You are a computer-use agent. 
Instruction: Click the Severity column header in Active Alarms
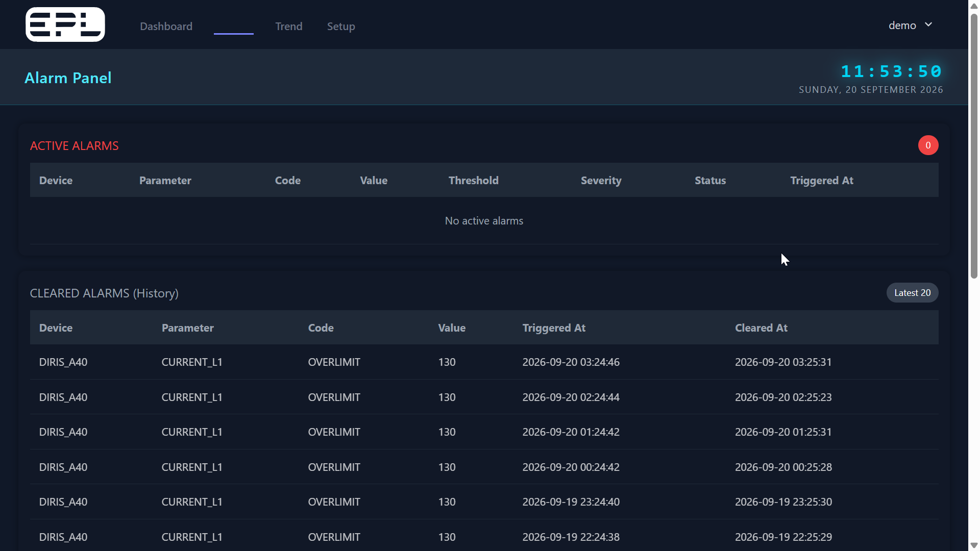click(x=601, y=181)
